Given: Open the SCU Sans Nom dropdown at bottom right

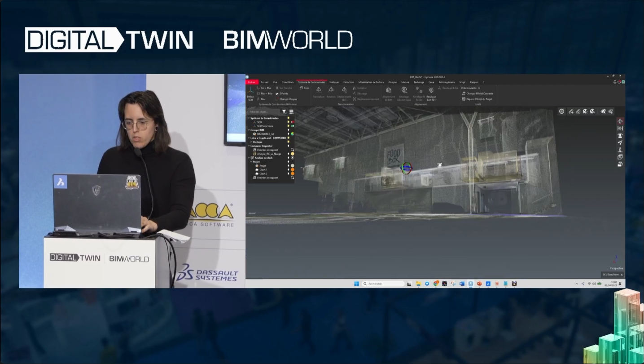Looking at the screenshot, I should 612,275.
